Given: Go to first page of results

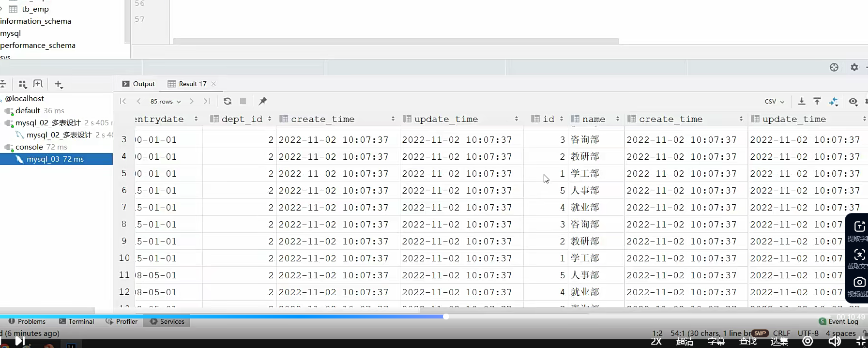Looking at the screenshot, I should pos(123,101).
